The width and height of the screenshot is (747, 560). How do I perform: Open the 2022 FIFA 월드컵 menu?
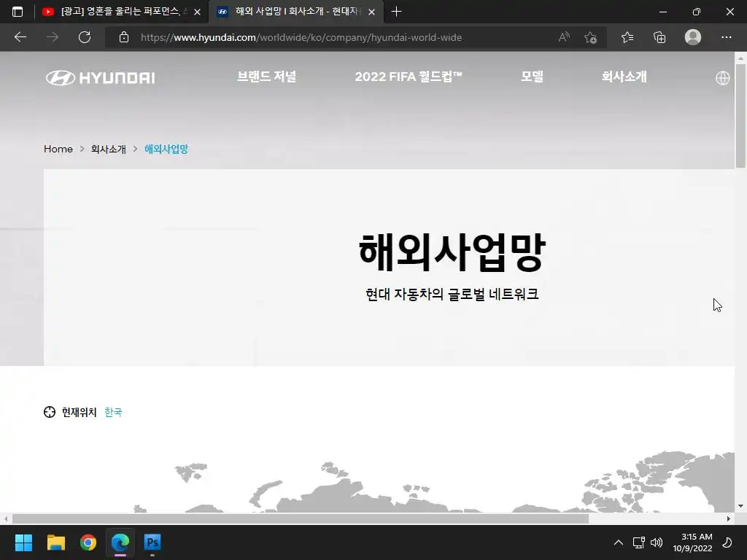[409, 77]
